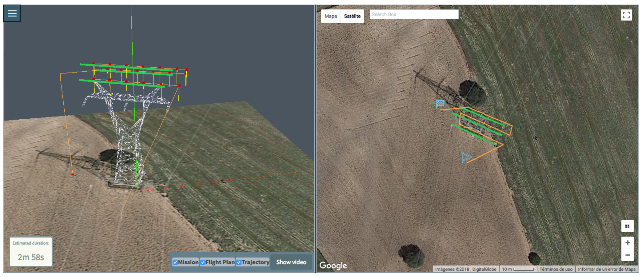Click Informar de un error de Maps
This screenshot has height=277, width=644.
(x=606, y=269)
